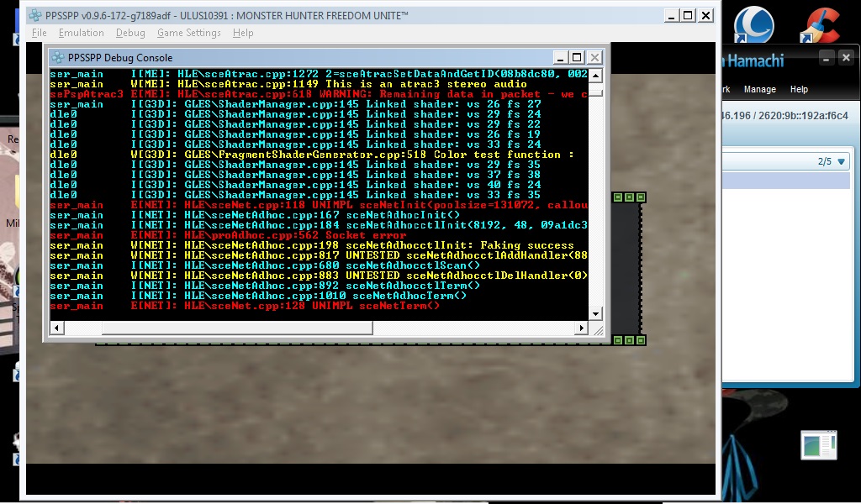Screen dimensions: 861x504
Task: Close the Hamachi window
Action: coord(846,58)
